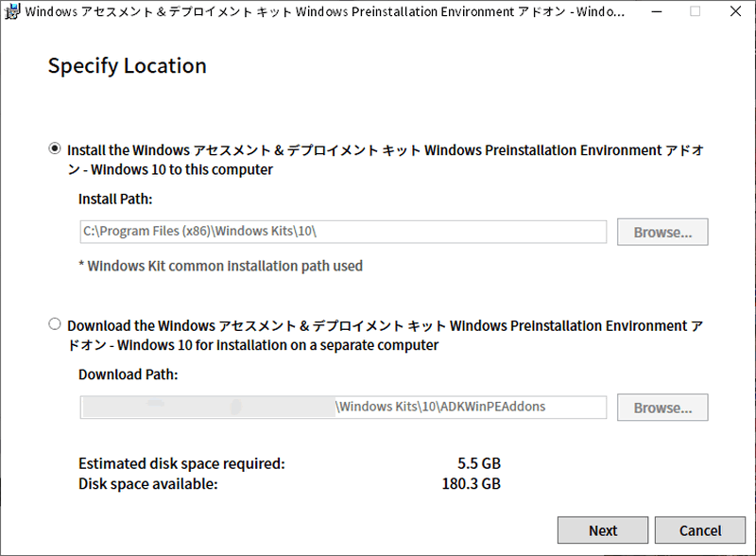Click the Specify Location heading

(128, 65)
